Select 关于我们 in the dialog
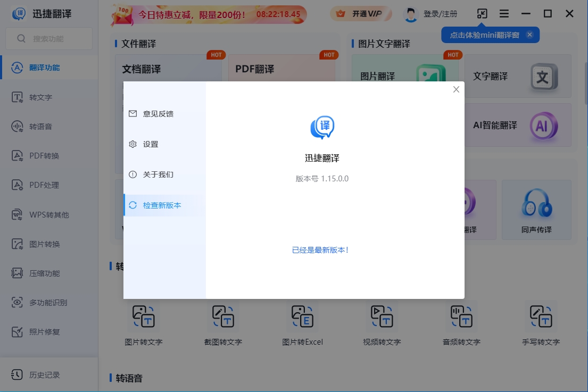The width and height of the screenshot is (588, 392). [158, 174]
